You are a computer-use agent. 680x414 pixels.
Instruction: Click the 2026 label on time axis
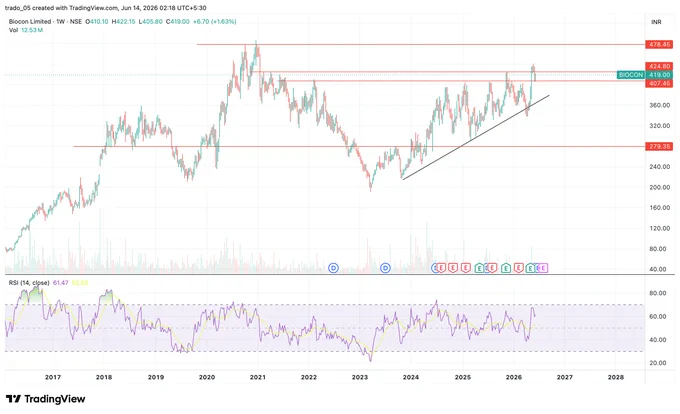pyautogui.click(x=513, y=377)
